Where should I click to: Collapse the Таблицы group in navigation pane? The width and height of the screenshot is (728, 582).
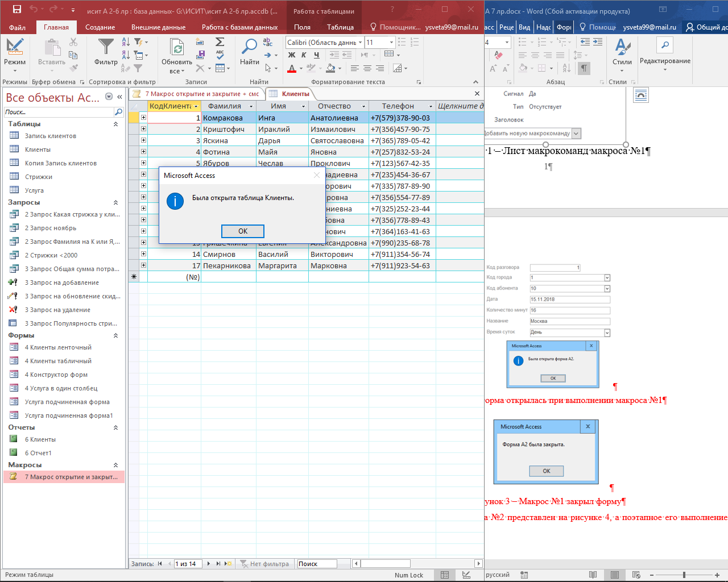point(116,124)
